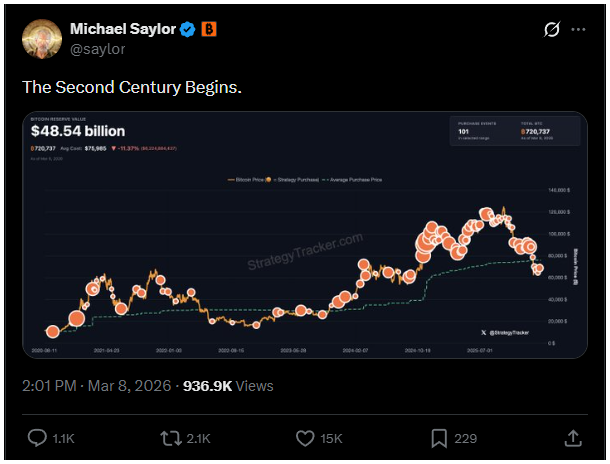Click the Total BTC 720,737 stat box

[x=545, y=131]
